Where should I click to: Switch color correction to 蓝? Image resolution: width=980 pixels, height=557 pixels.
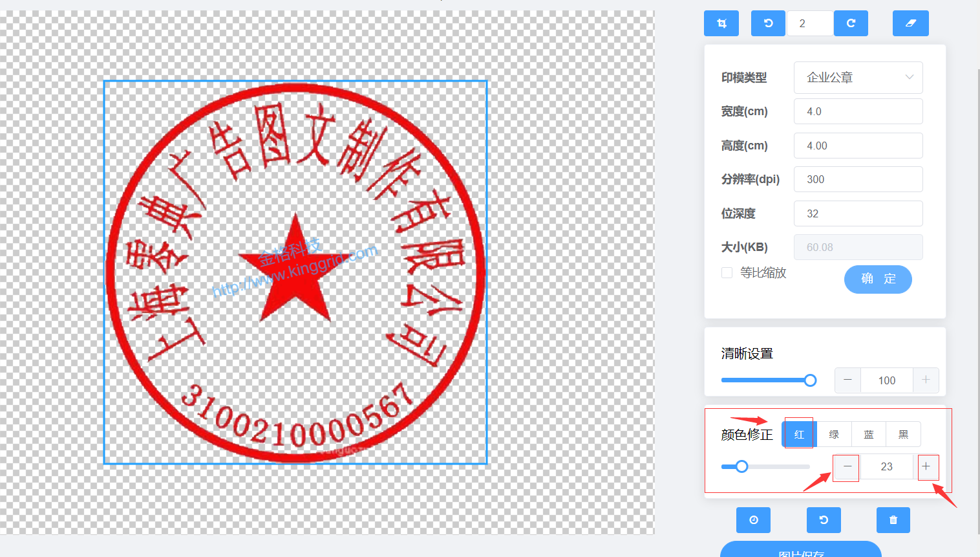point(869,435)
